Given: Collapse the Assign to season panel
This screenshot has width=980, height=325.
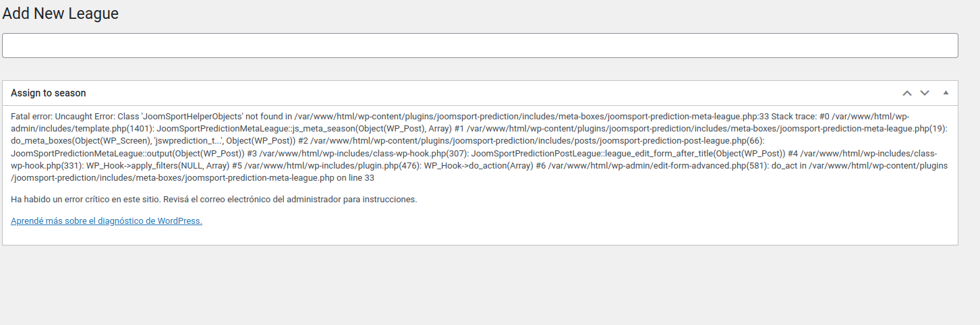Looking at the screenshot, I should (946, 93).
